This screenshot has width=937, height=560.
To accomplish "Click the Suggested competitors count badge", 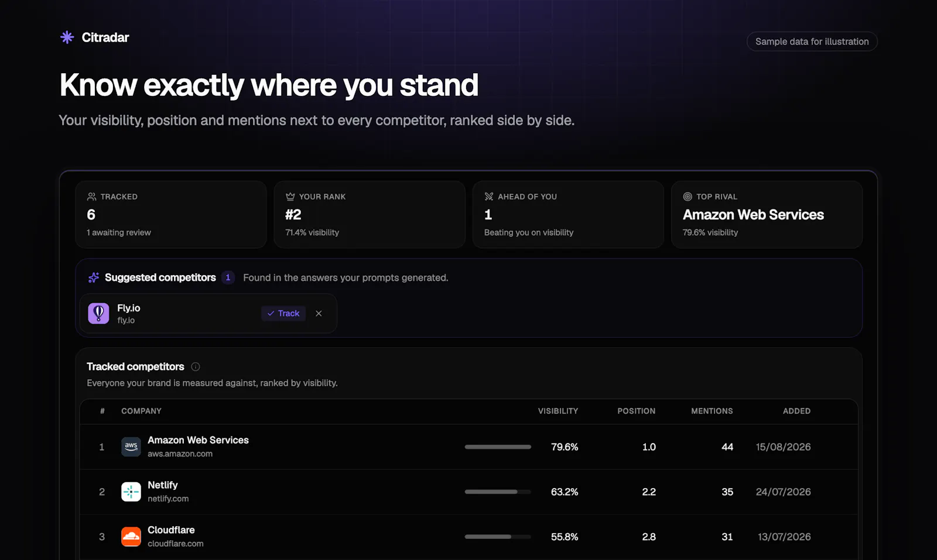I will pos(228,277).
